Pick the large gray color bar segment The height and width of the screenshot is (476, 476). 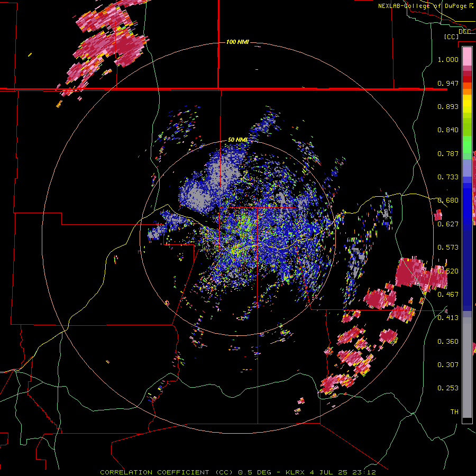point(467,368)
